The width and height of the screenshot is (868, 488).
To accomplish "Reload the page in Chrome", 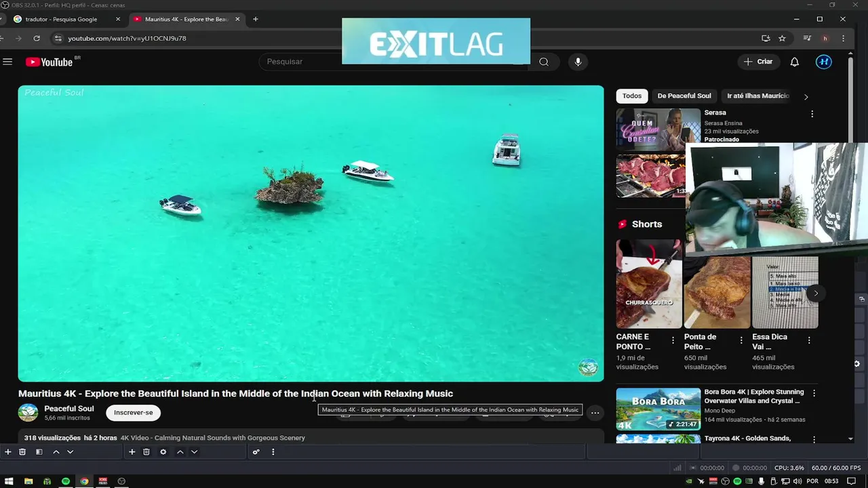I will pos(37,39).
